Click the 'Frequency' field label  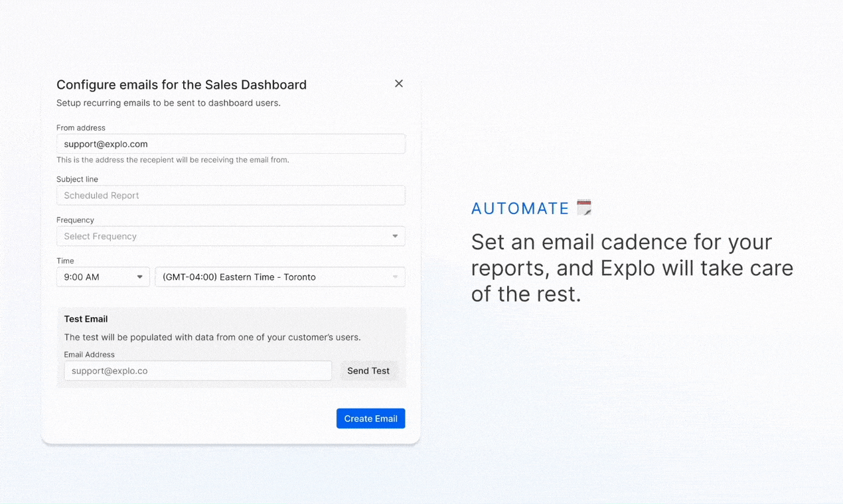pyautogui.click(x=75, y=220)
